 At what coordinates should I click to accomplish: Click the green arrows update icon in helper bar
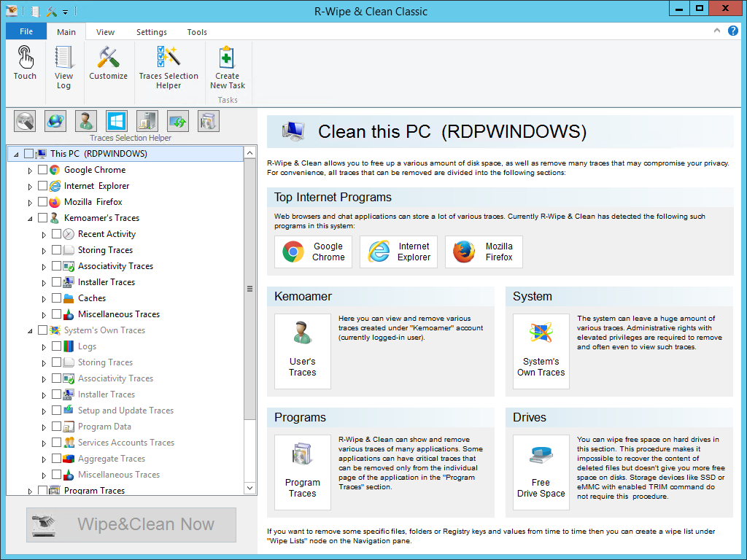178,121
